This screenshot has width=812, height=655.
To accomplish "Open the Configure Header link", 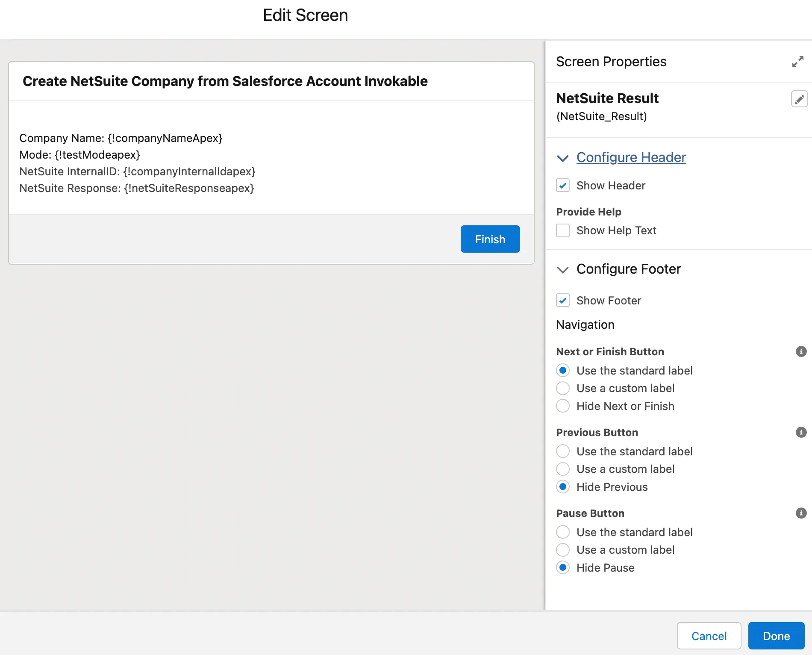I will click(x=631, y=157).
